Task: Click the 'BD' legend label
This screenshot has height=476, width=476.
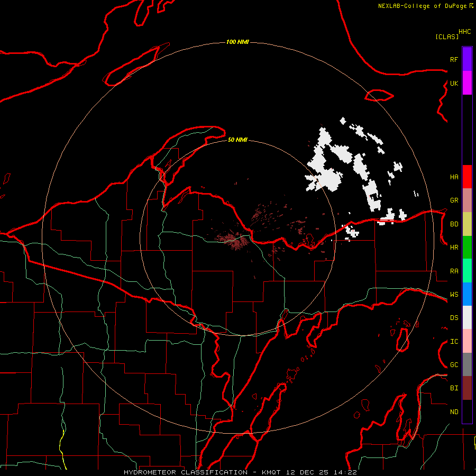Action: coord(454,224)
